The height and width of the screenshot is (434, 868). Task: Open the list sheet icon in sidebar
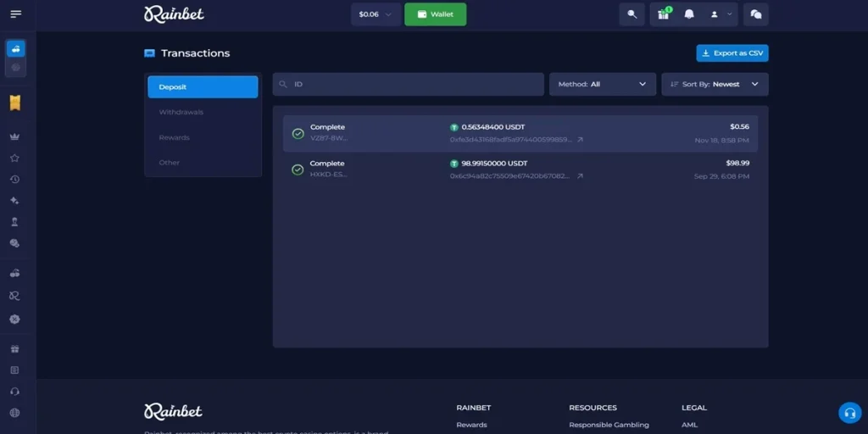pos(15,370)
